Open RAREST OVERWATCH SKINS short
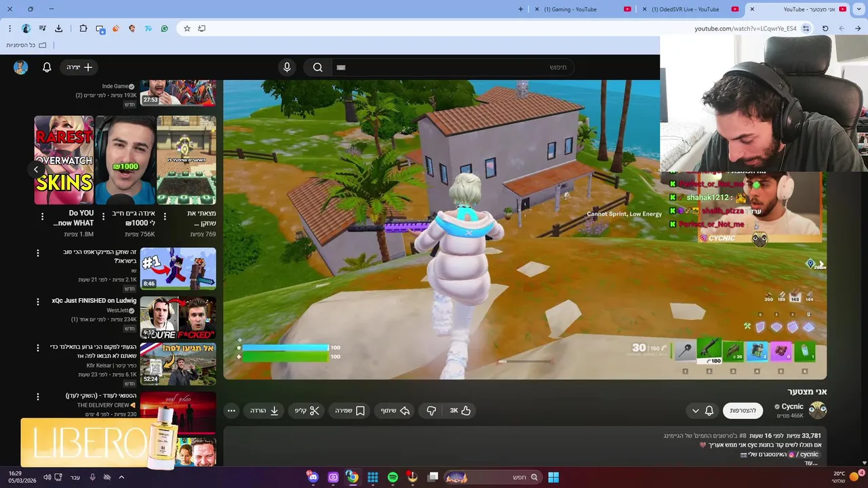Image resolution: width=868 pixels, height=488 pixels. 64,160
